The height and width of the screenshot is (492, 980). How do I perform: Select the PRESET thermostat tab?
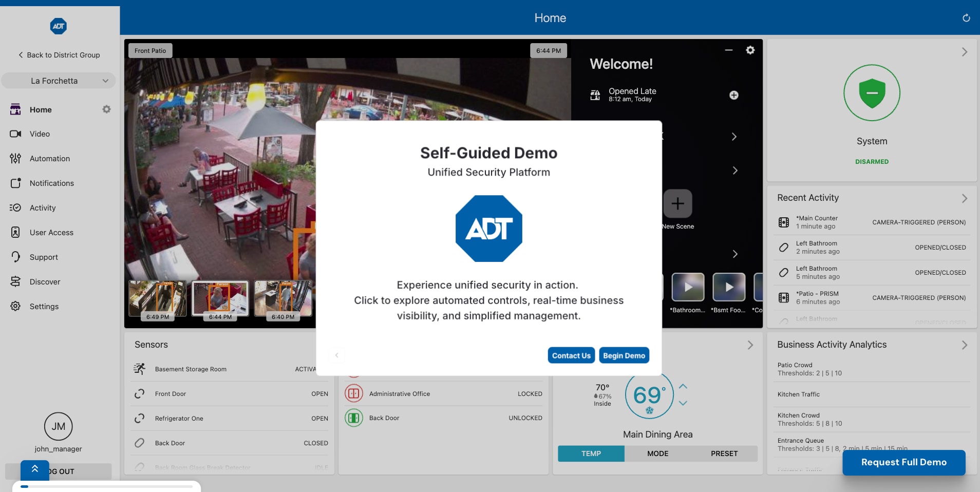(x=724, y=453)
